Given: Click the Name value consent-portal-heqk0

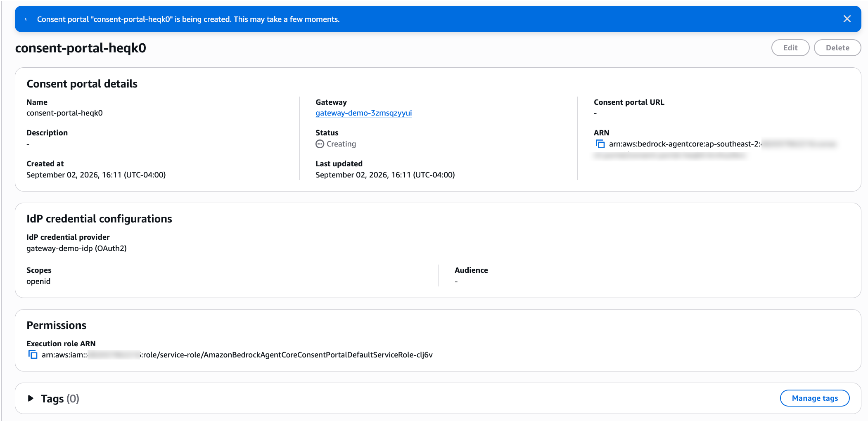Looking at the screenshot, I should [x=64, y=113].
